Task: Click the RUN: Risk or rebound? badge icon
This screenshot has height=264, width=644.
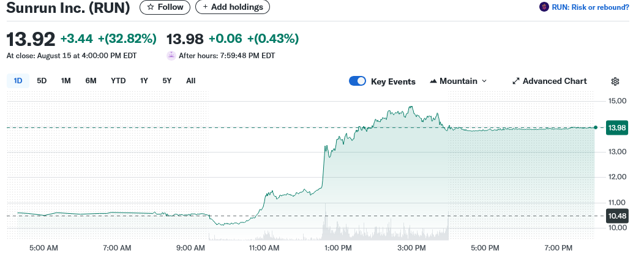Action: point(544,7)
